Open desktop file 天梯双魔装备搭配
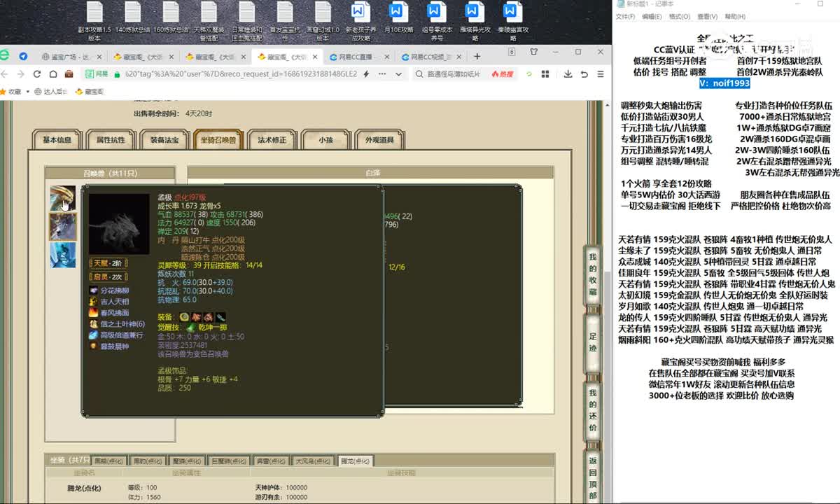This screenshot has width=840, height=504. click(x=209, y=22)
